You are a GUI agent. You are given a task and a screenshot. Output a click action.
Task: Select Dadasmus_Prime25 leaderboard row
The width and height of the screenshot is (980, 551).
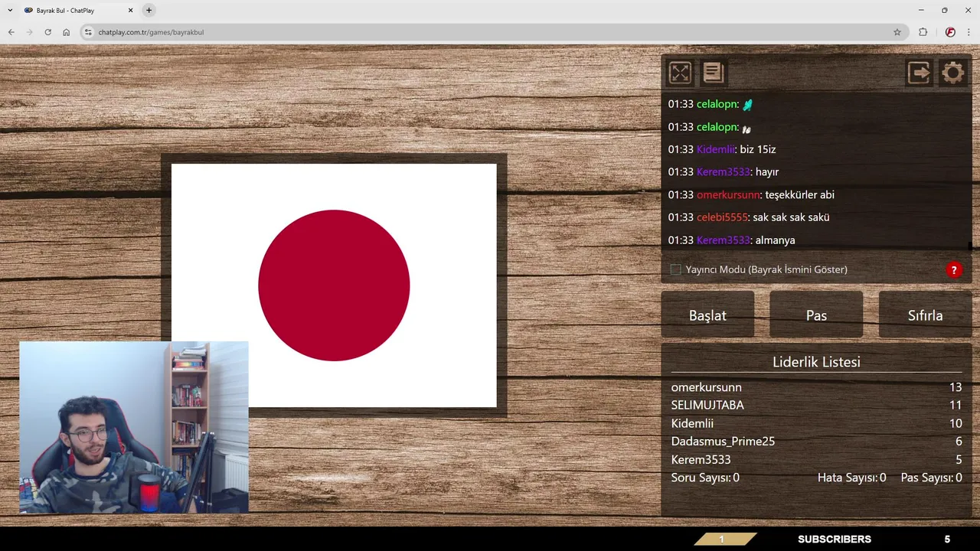tap(816, 441)
